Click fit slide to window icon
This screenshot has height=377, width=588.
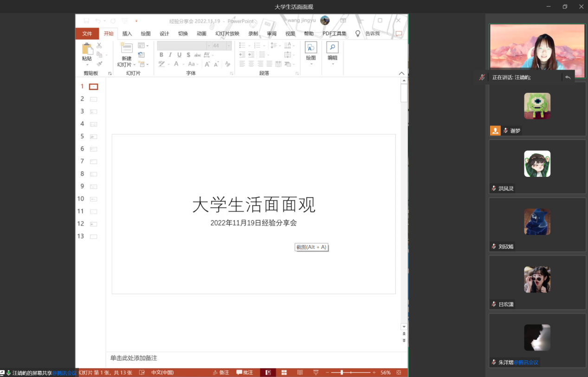pyautogui.click(x=399, y=372)
